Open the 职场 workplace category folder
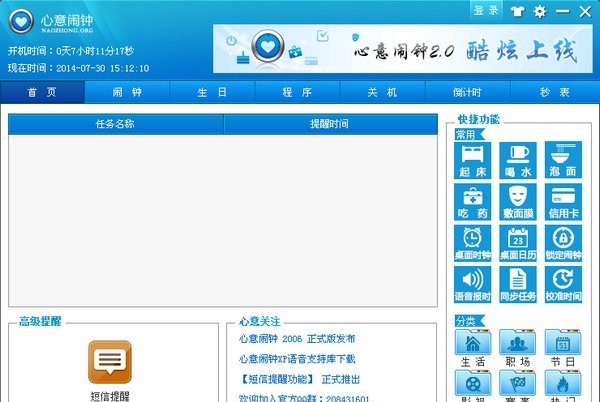 (518, 348)
